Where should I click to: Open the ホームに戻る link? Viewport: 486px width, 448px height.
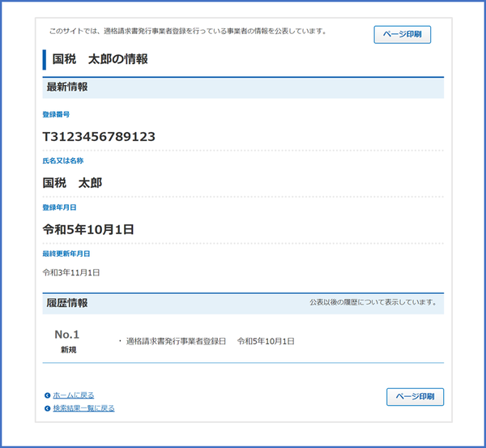73,395
